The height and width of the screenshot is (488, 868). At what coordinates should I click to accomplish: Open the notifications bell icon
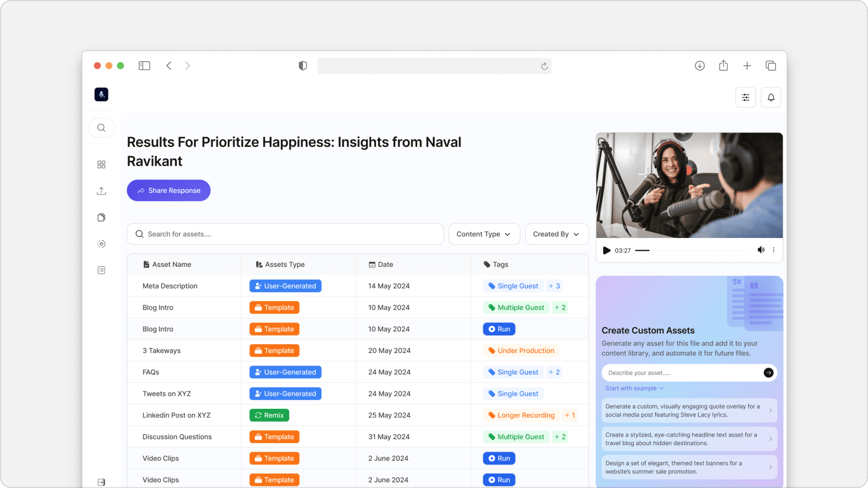pos(771,98)
